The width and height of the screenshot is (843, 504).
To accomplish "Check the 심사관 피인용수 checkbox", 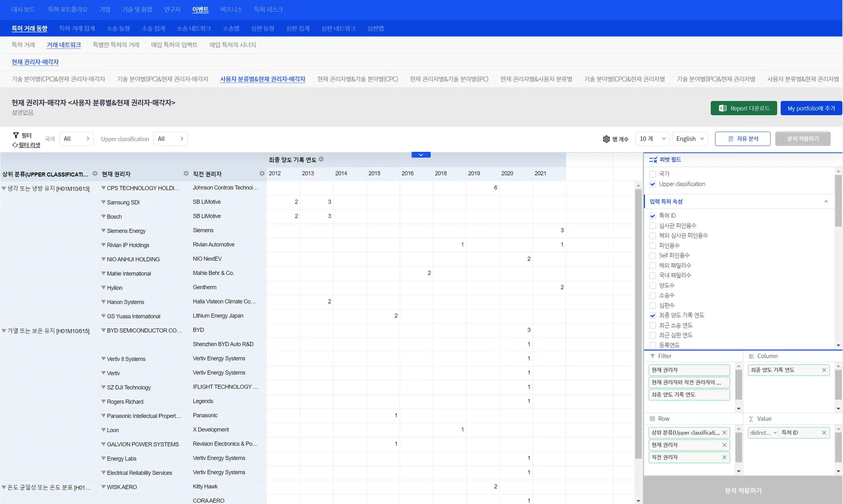I will [652, 225].
